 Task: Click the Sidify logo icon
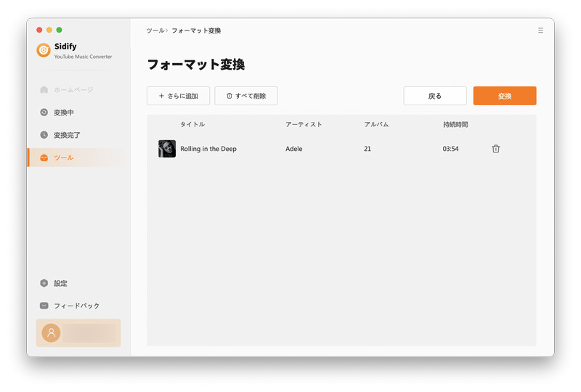(x=44, y=50)
